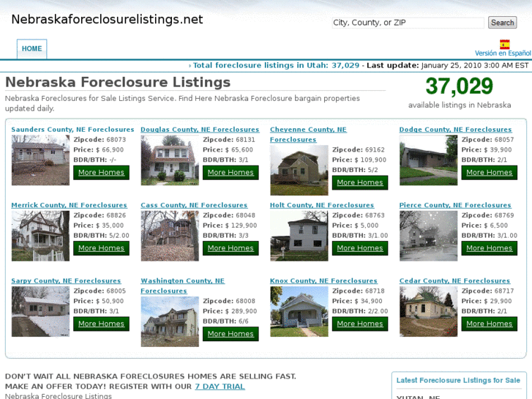532x399 pixels.
Task: Open the Versión en Español link
Action: coord(503,53)
